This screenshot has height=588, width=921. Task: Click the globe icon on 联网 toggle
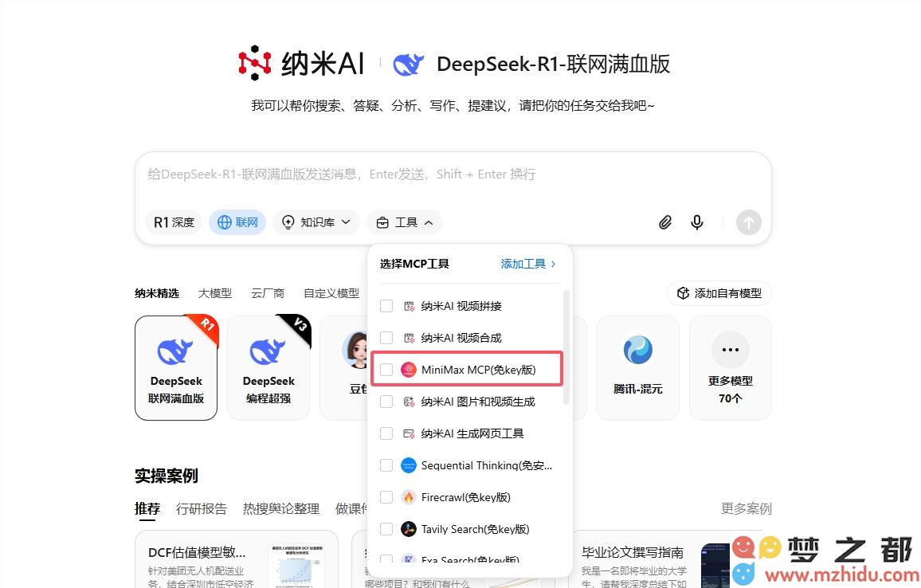pyautogui.click(x=225, y=222)
